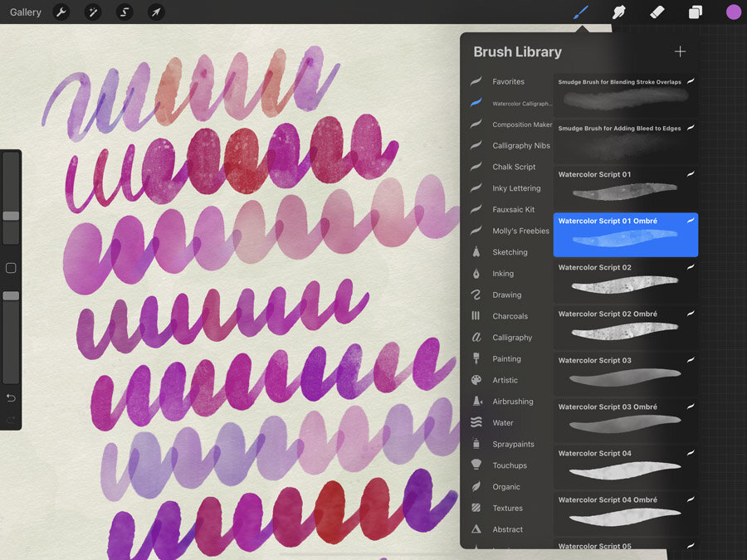Activate the Transform arrow tool
Screen dimensions: 747x560
[x=156, y=12]
